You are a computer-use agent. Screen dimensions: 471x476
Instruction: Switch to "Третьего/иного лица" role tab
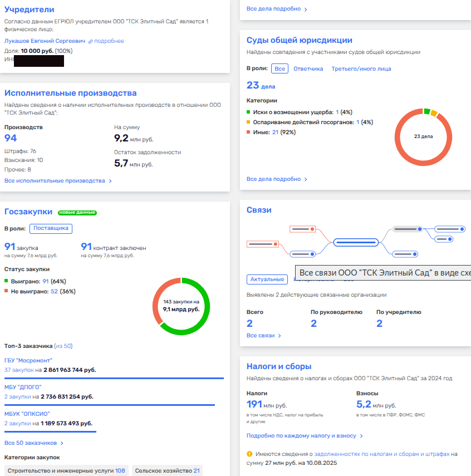click(361, 69)
